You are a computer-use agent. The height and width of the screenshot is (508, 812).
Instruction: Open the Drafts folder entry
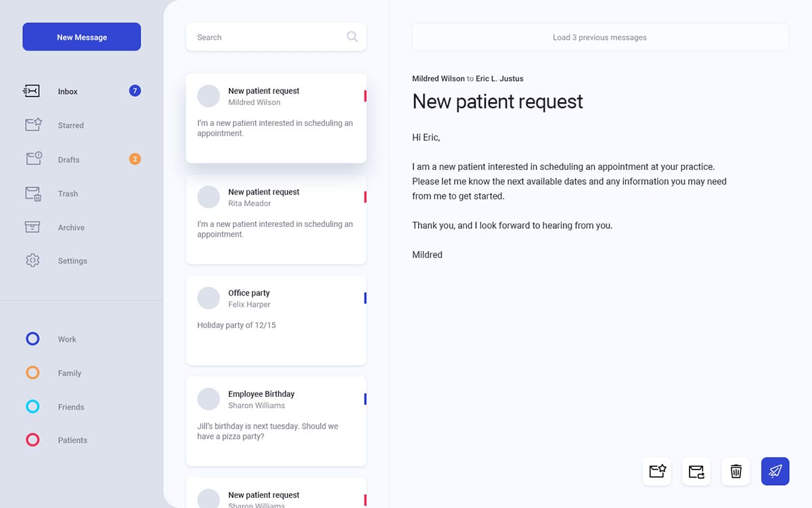[x=68, y=159]
